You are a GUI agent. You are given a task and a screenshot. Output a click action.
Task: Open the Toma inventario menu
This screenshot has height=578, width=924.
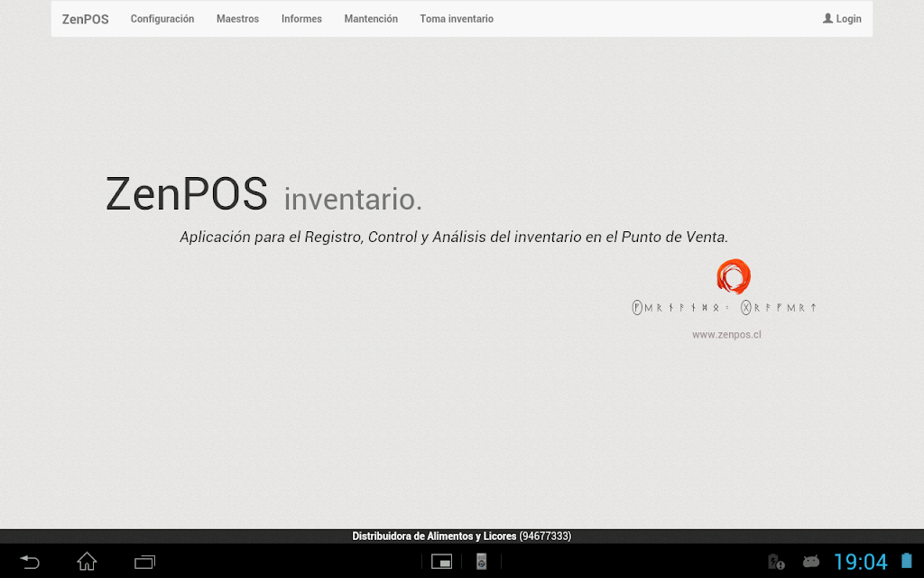457,19
